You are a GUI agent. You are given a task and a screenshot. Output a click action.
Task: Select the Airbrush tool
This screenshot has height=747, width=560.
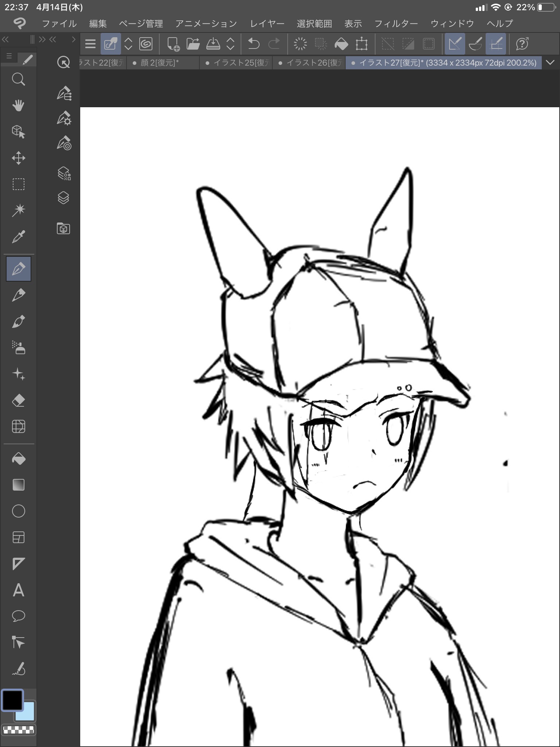(x=18, y=348)
